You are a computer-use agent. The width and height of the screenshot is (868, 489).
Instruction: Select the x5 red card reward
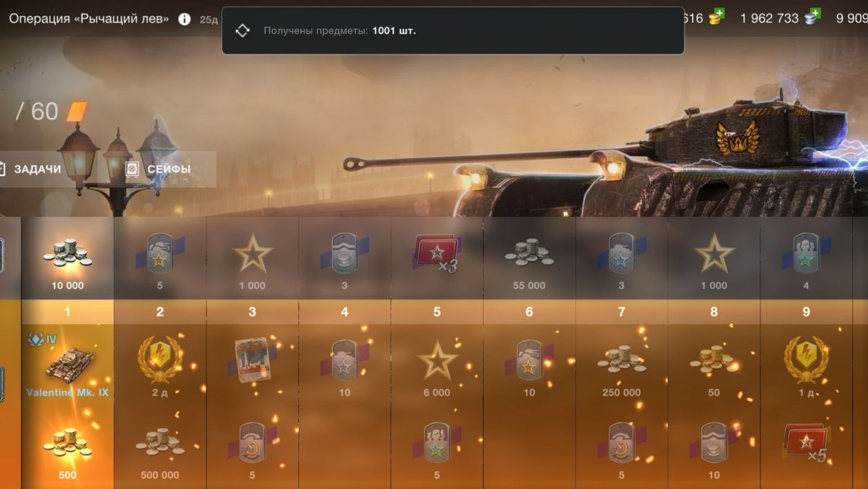[x=806, y=448]
